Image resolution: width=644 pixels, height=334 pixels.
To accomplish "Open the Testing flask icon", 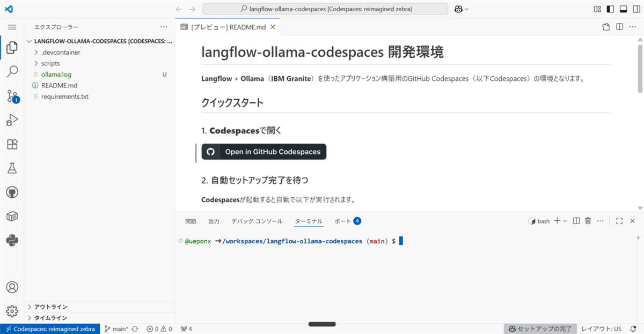I will [x=12, y=168].
